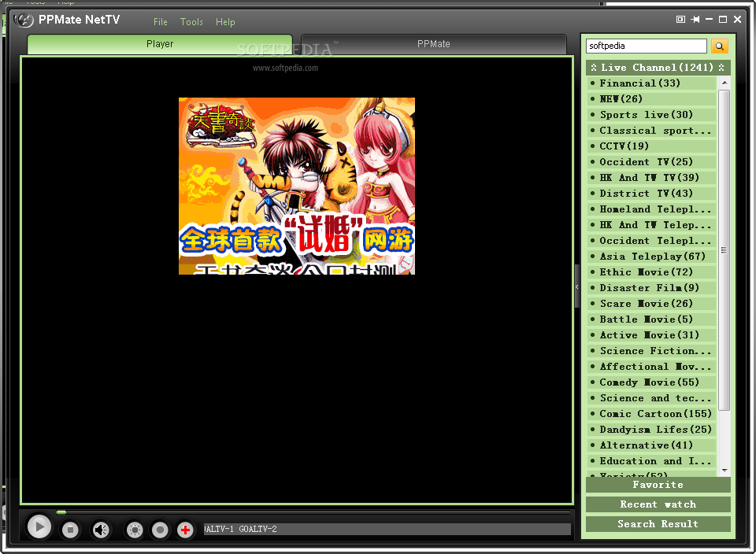Image resolution: width=756 pixels, height=554 pixels.
Task: Expand the Occident TV(25) category
Action: tap(652, 162)
